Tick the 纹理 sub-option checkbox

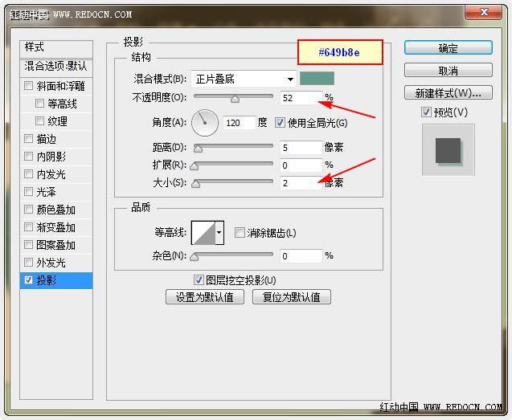[x=39, y=121]
